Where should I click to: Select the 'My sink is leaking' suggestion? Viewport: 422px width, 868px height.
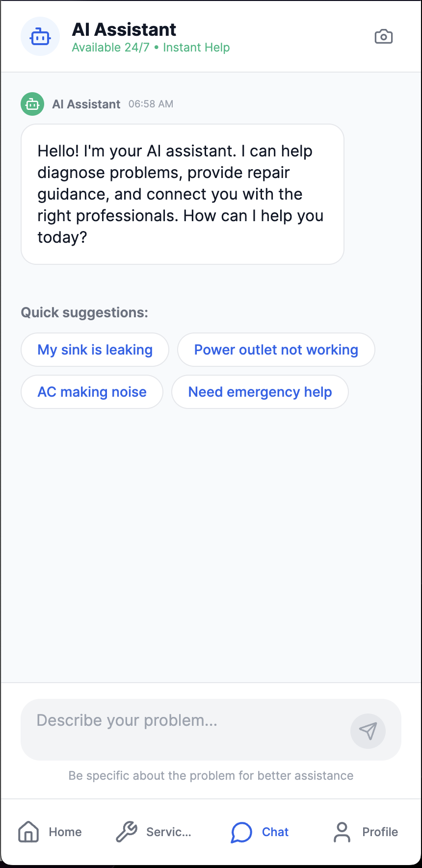[95, 350]
